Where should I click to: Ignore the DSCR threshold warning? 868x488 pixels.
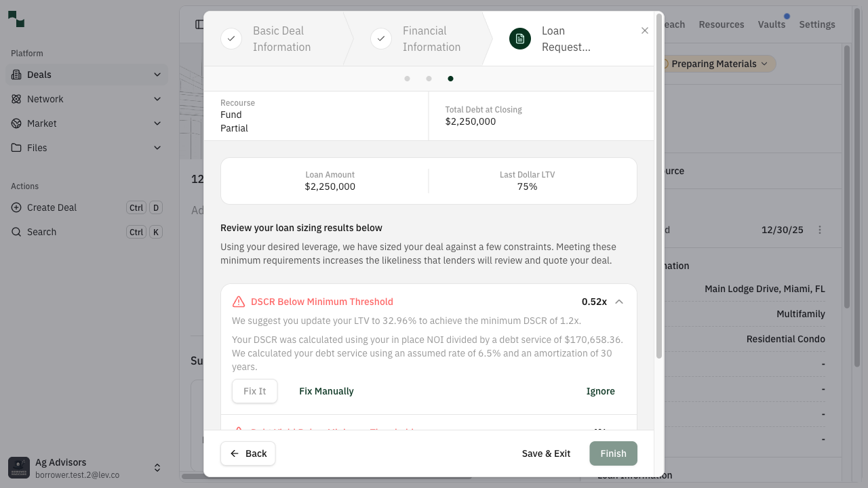(600, 391)
